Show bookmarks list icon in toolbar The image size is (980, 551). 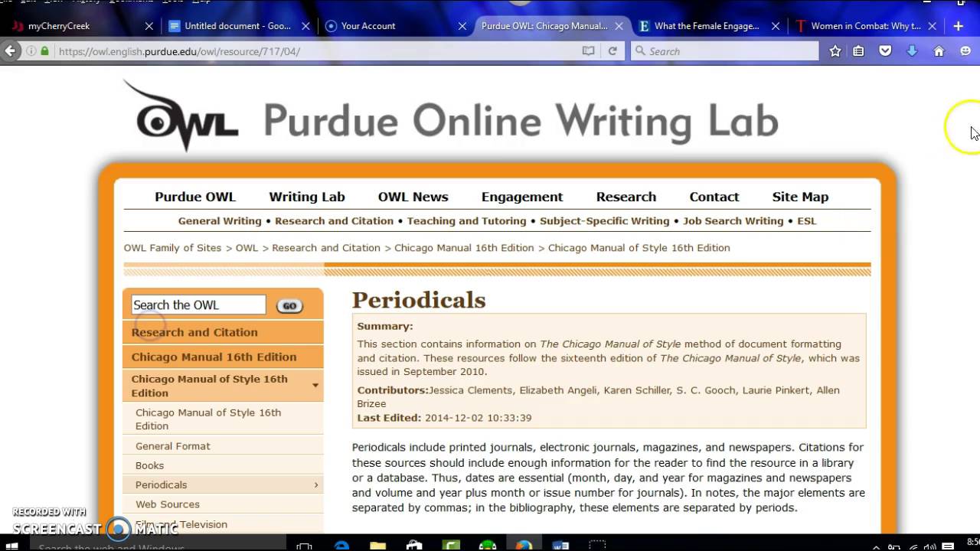(x=858, y=51)
